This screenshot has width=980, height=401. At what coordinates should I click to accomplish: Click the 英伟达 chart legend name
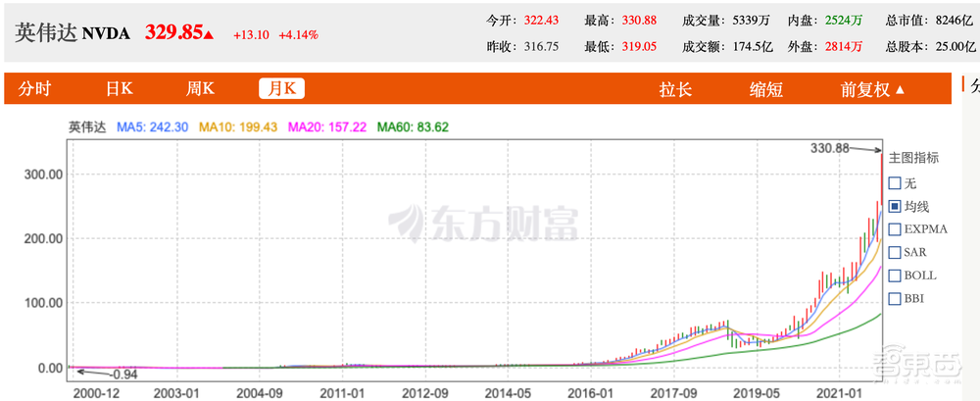click(x=87, y=127)
